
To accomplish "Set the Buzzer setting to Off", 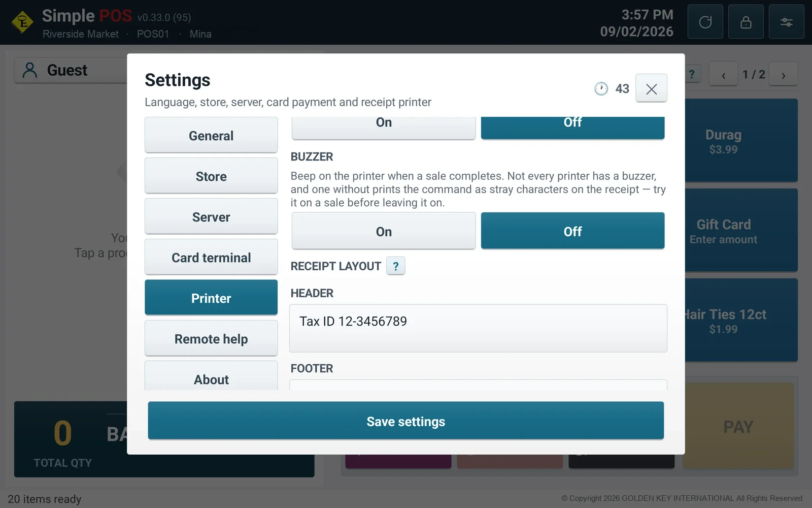I will [572, 231].
